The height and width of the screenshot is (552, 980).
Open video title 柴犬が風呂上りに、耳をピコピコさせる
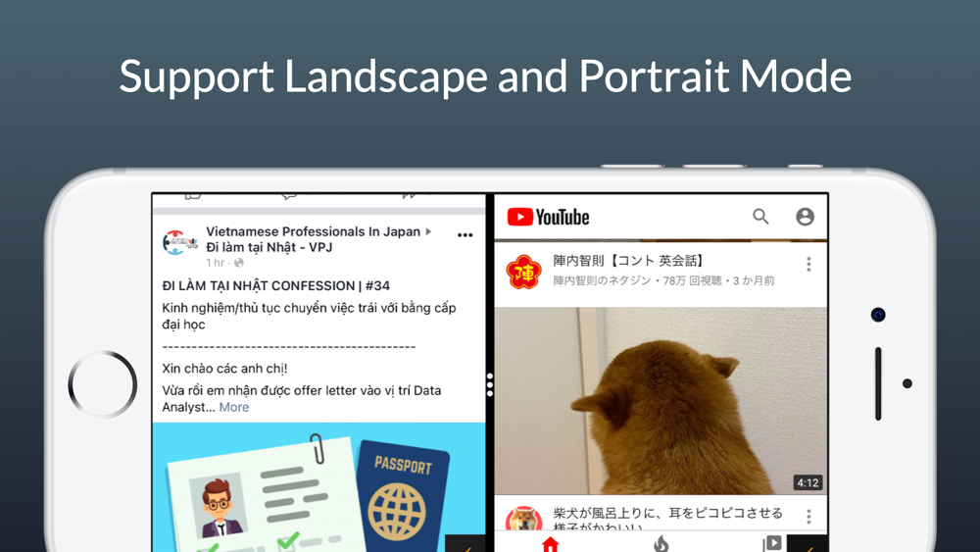tap(667, 513)
